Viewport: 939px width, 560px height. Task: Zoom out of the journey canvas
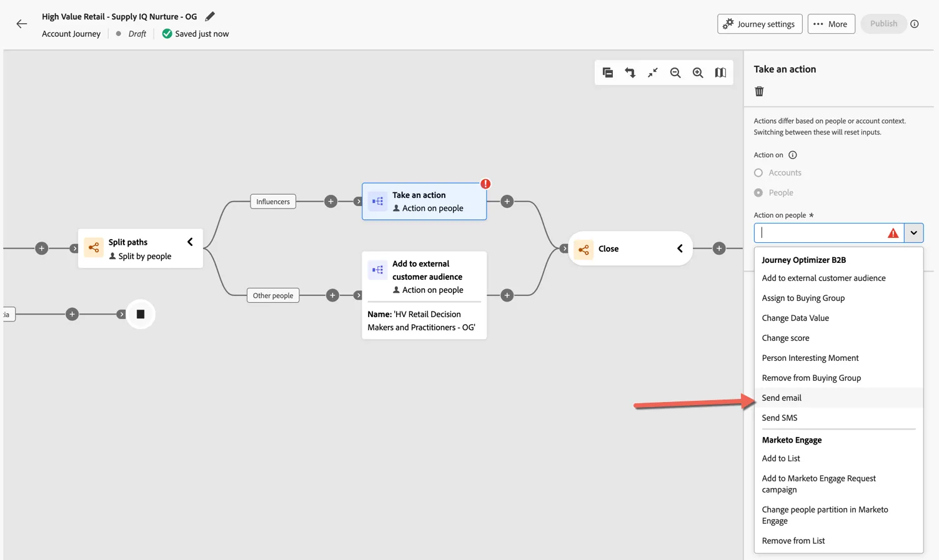(675, 72)
